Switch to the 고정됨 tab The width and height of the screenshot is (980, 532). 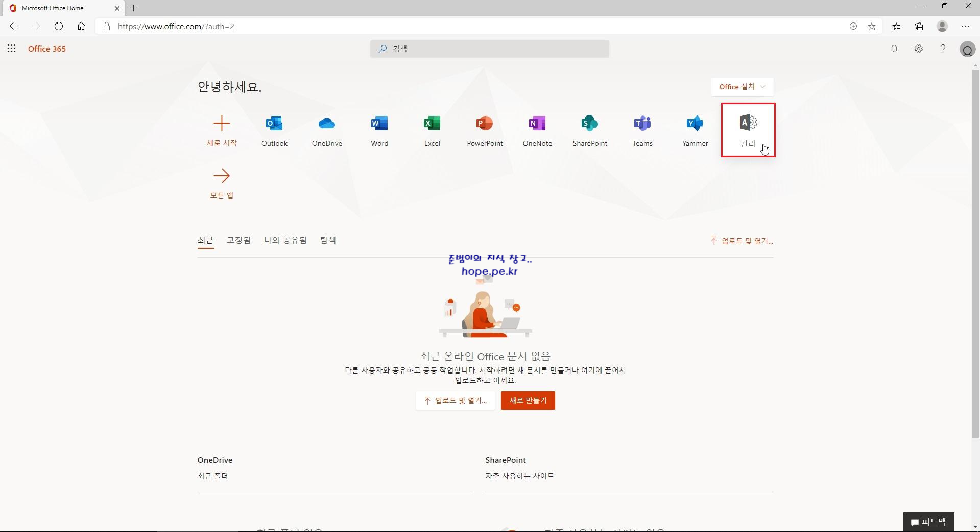(x=238, y=240)
